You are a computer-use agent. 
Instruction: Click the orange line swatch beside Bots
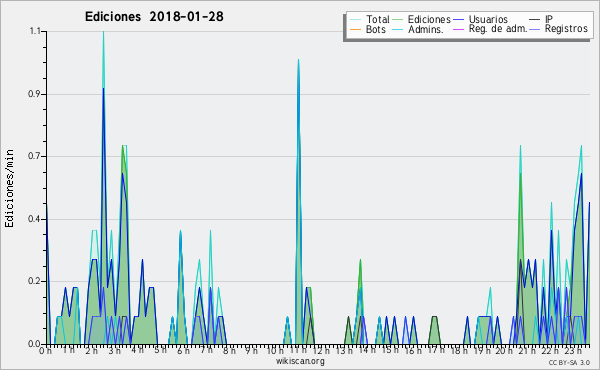click(355, 29)
